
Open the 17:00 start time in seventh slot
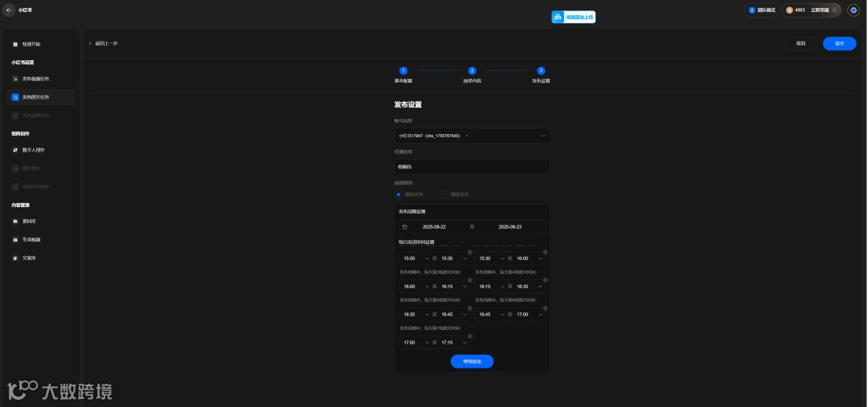click(415, 342)
